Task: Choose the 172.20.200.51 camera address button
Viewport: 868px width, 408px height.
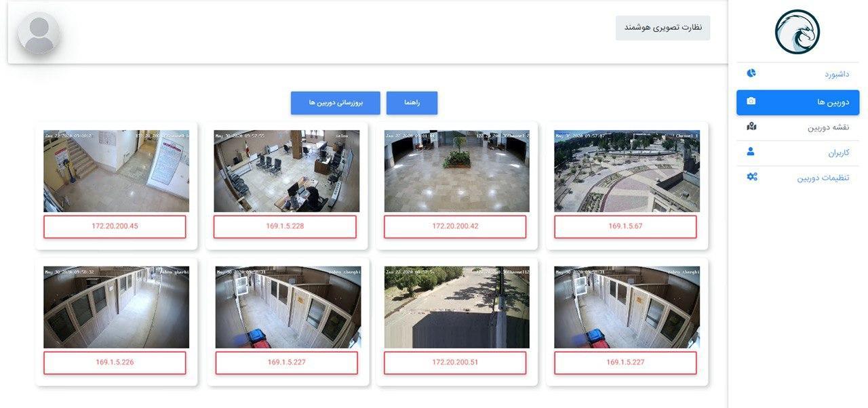Action: [455, 363]
